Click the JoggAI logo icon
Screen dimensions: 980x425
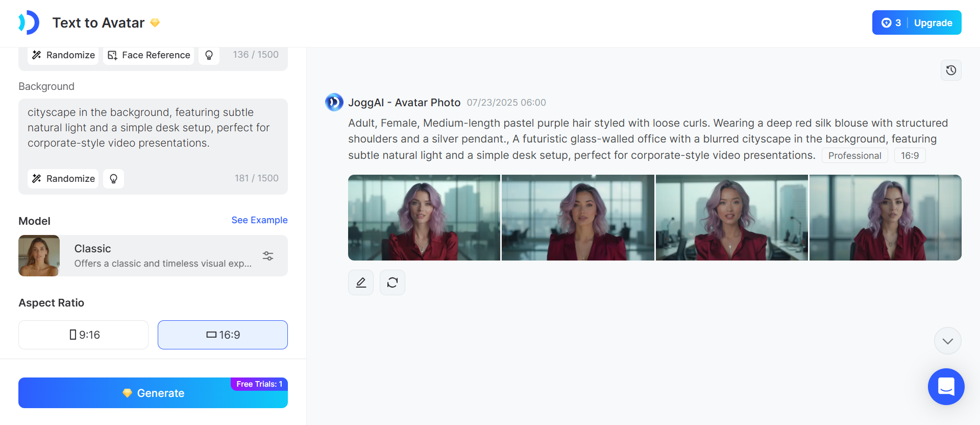pos(29,22)
